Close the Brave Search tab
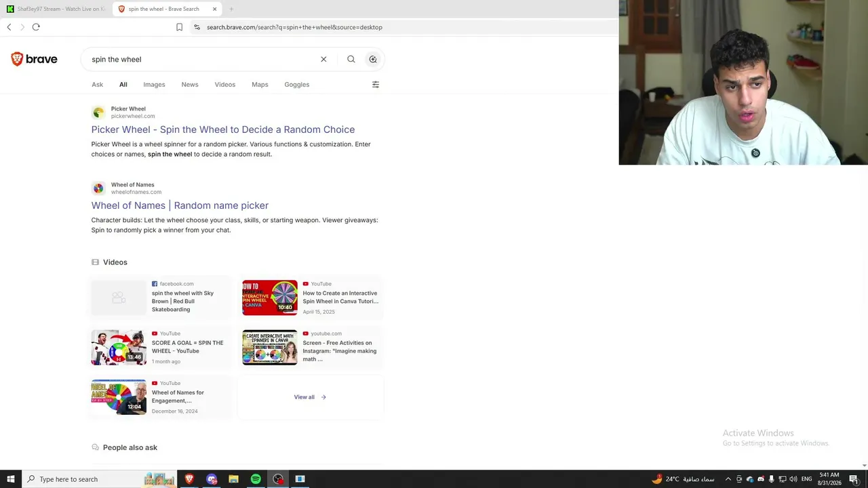Image resolution: width=868 pixels, height=488 pixels. tap(215, 9)
